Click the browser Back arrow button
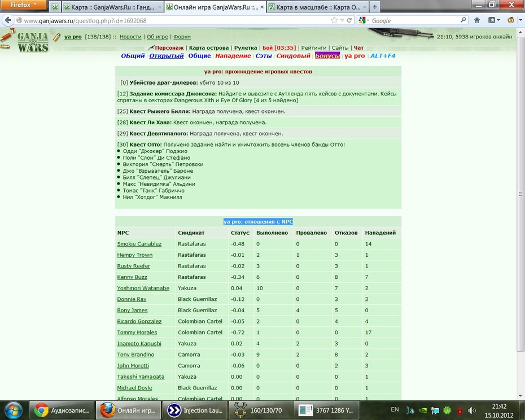 (x=8, y=20)
